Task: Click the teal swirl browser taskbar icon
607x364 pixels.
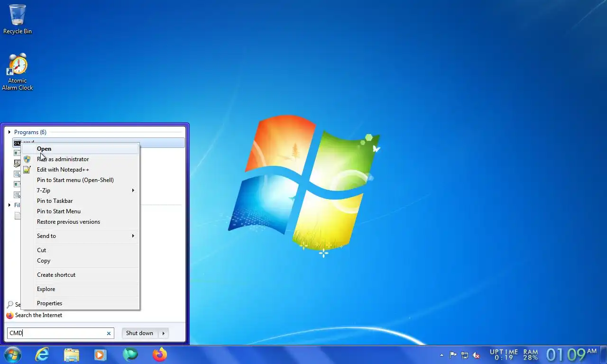Action: (130, 355)
